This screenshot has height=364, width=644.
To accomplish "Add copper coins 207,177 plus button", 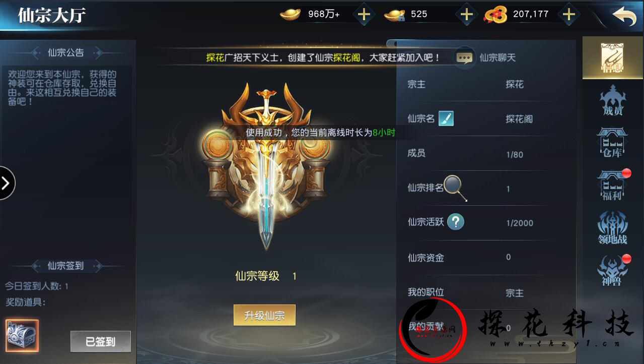I will [x=568, y=15].
